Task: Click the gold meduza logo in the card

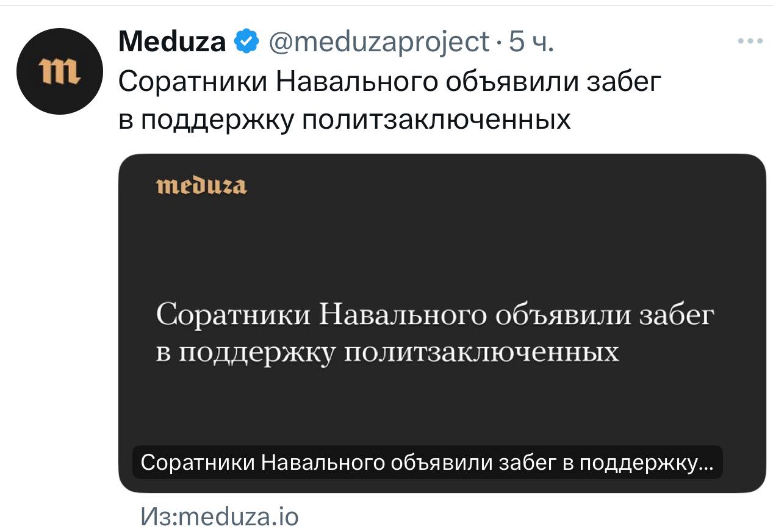Action: (x=202, y=185)
